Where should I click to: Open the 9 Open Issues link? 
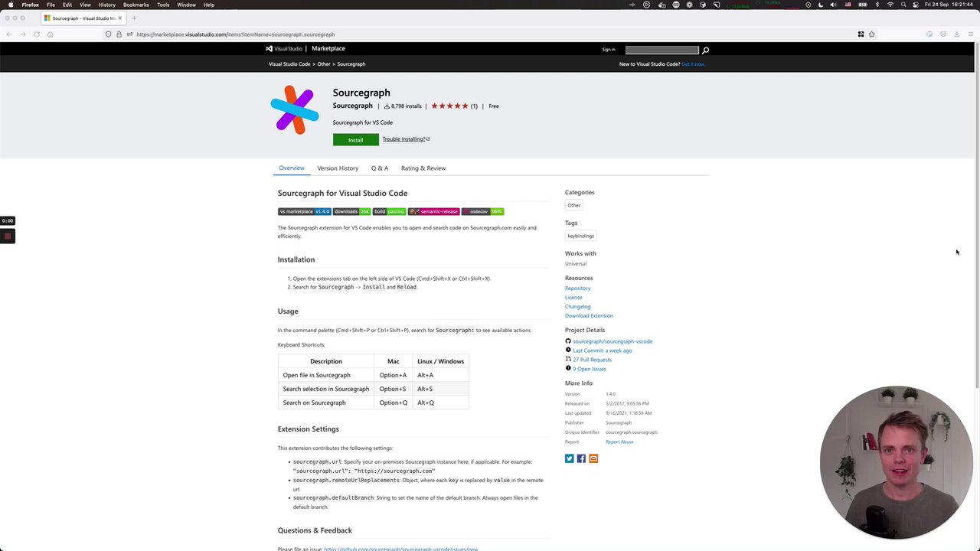[x=590, y=369]
